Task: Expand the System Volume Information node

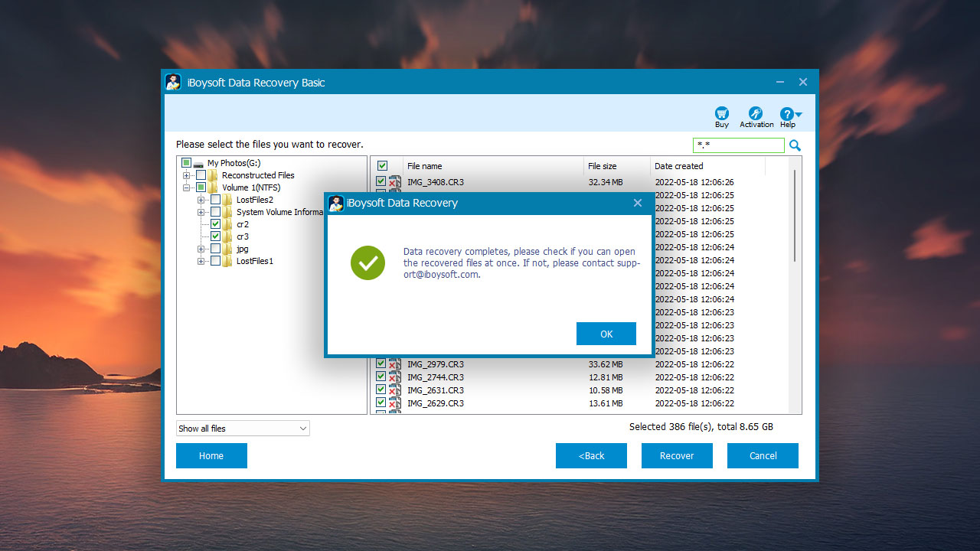Action: tap(201, 212)
